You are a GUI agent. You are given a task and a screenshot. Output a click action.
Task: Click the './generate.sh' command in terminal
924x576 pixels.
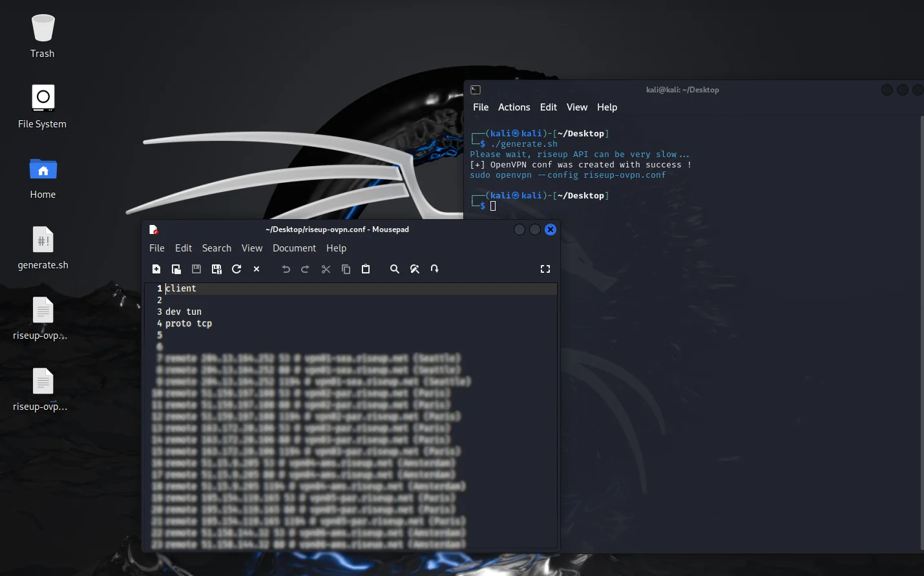coord(524,144)
